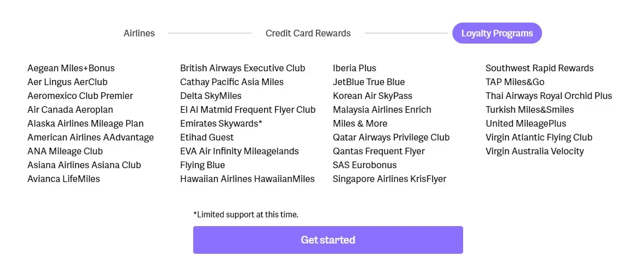Select American Airlines AAdvantage
The height and width of the screenshot is (262, 644).
[x=90, y=137]
